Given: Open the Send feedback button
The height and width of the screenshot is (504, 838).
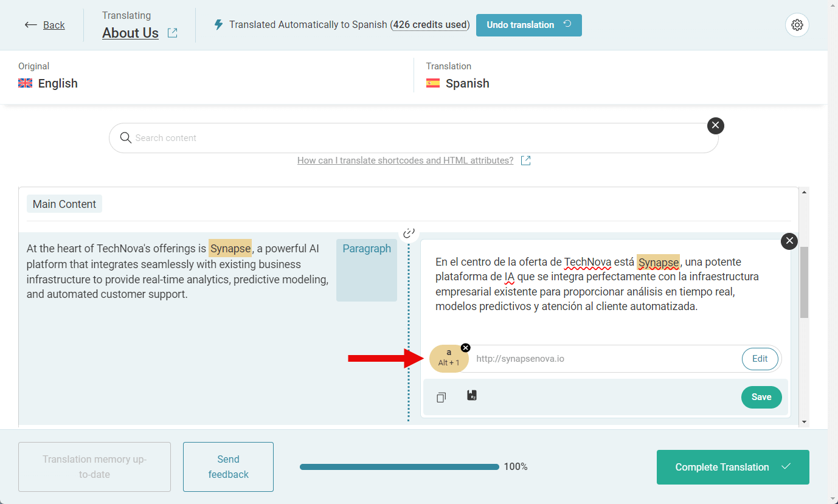Looking at the screenshot, I should (x=228, y=467).
